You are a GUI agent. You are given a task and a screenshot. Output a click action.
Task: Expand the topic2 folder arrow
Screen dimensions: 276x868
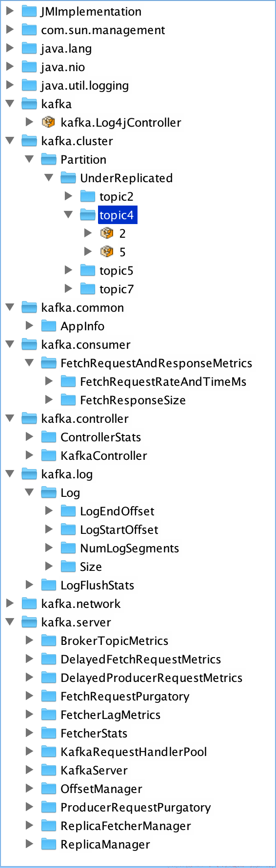(68, 196)
